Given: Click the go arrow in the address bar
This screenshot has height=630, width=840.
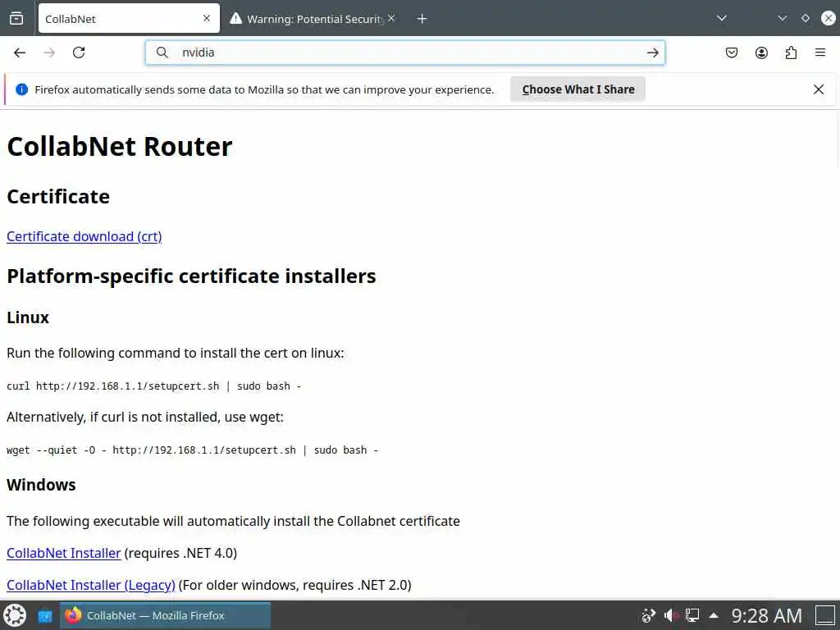Looking at the screenshot, I should (652, 52).
